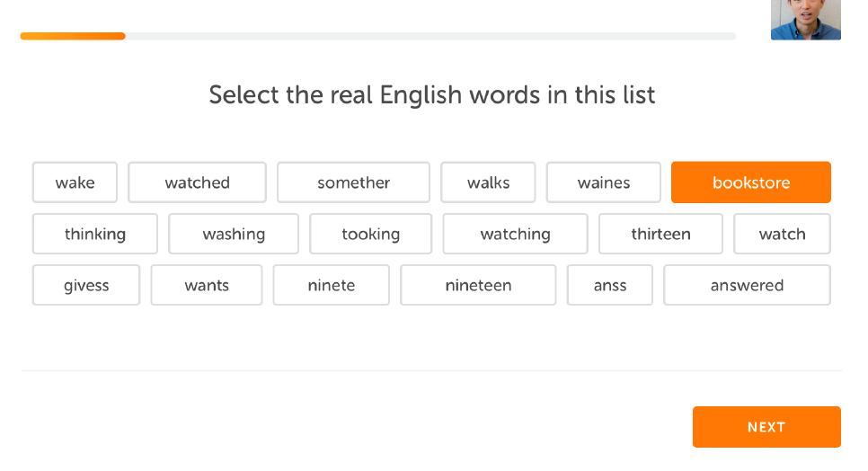The height and width of the screenshot is (471, 868).
Task: Toggle the "somether" word option
Action: tap(353, 182)
